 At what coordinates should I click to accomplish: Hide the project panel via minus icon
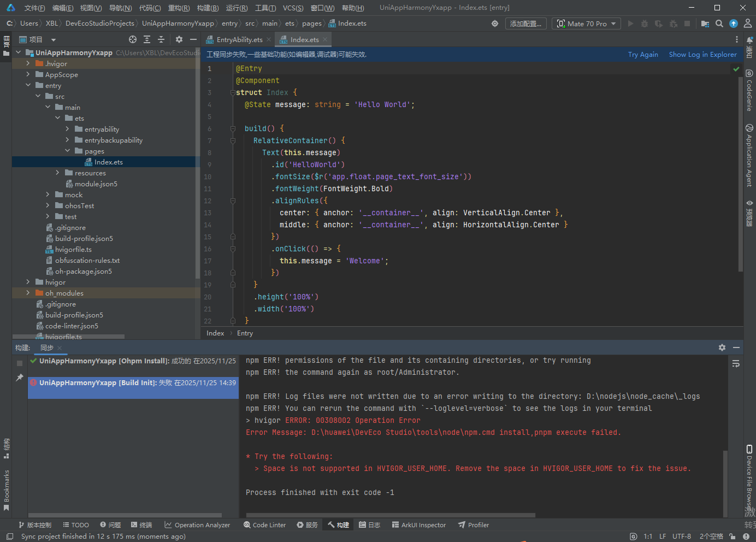click(193, 39)
